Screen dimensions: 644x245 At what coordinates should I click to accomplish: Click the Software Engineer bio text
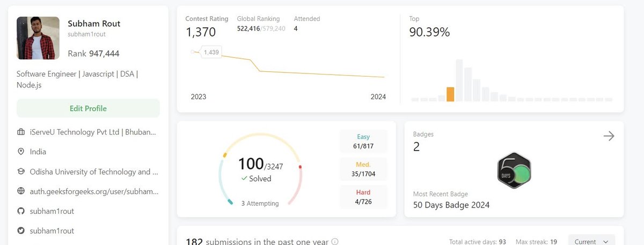(x=77, y=79)
